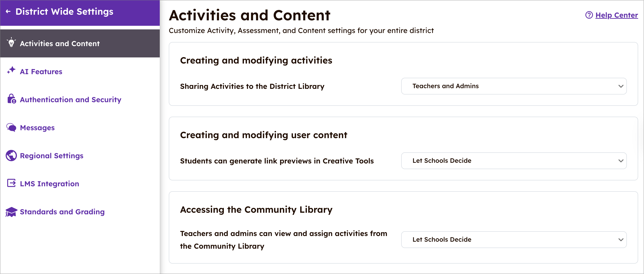Open the AI Features settings section
This screenshot has width=644, height=274.
tap(41, 72)
